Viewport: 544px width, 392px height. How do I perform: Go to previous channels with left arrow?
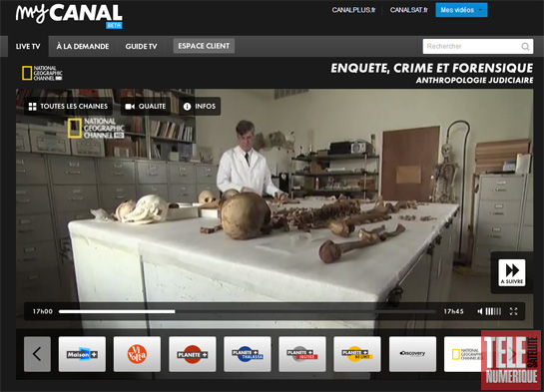point(37,354)
